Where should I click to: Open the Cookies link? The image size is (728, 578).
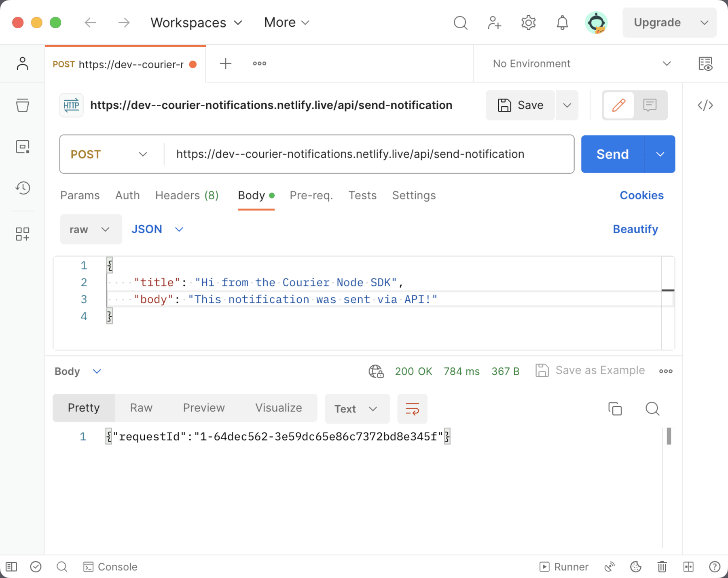[x=641, y=195]
